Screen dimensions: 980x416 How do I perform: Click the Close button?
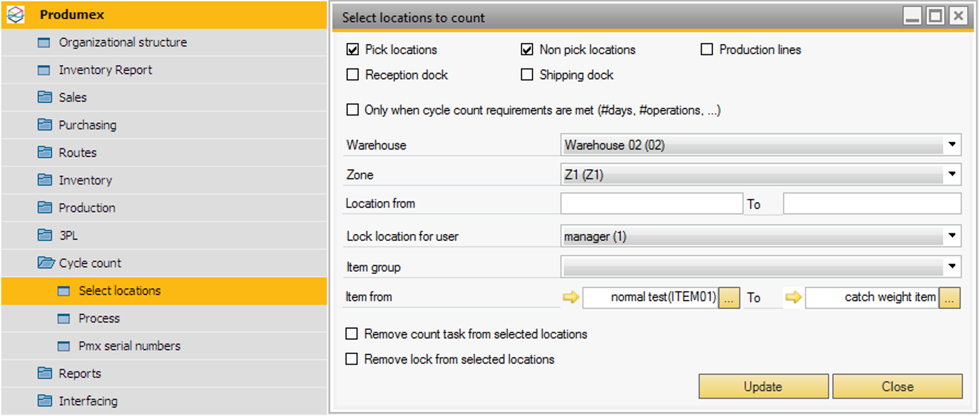(897, 387)
